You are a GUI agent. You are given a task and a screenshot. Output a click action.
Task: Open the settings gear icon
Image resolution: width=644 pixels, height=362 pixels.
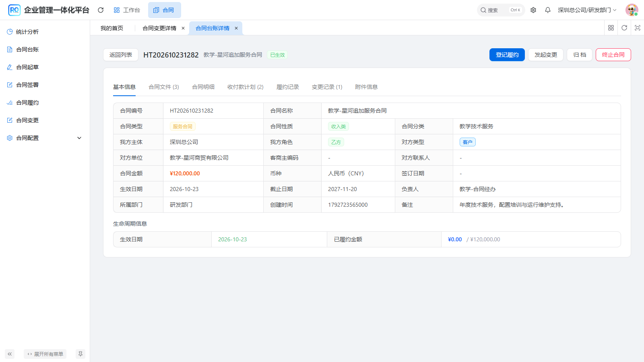pos(533,10)
